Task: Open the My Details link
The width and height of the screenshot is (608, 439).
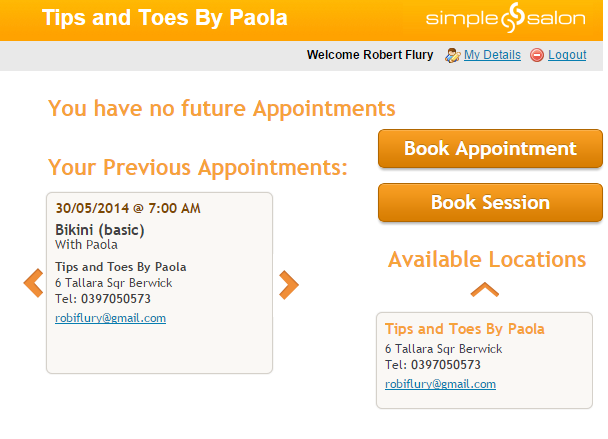Action: [492, 55]
